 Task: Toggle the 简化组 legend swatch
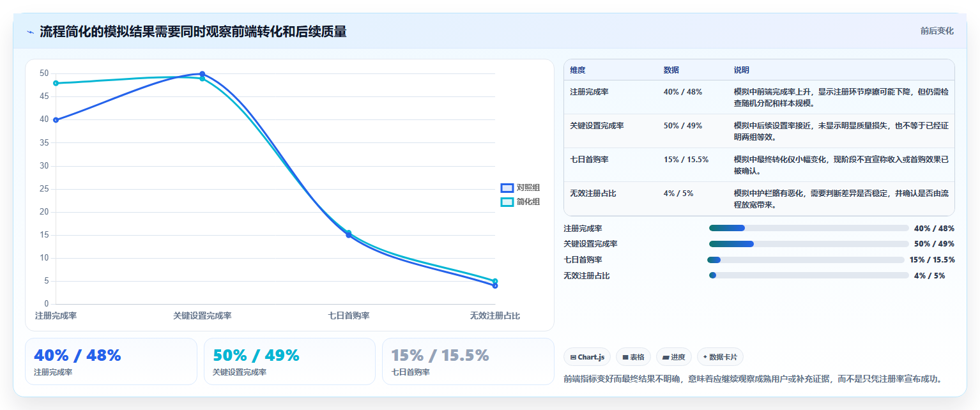click(507, 202)
